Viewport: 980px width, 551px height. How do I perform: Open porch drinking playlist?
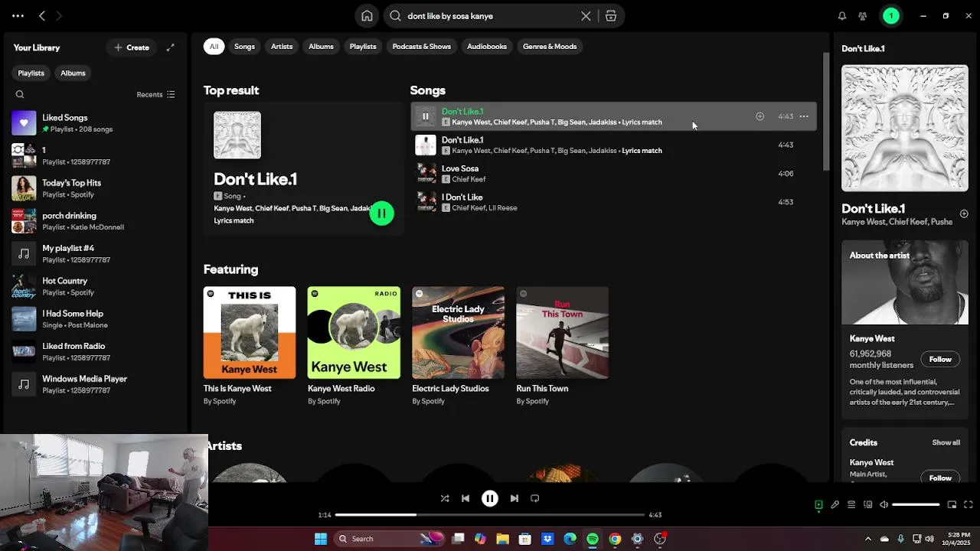click(x=96, y=221)
